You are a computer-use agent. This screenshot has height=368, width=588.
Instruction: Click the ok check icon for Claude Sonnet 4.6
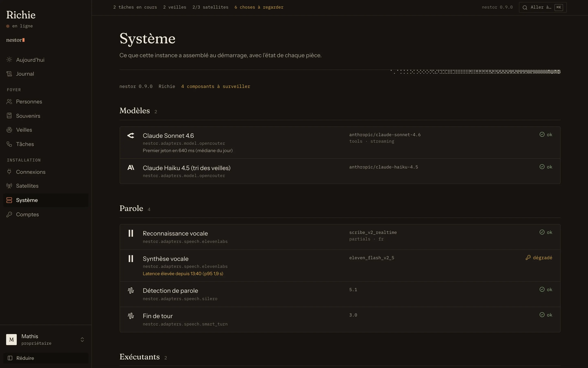pyautogui.click(x=542, y=134)
